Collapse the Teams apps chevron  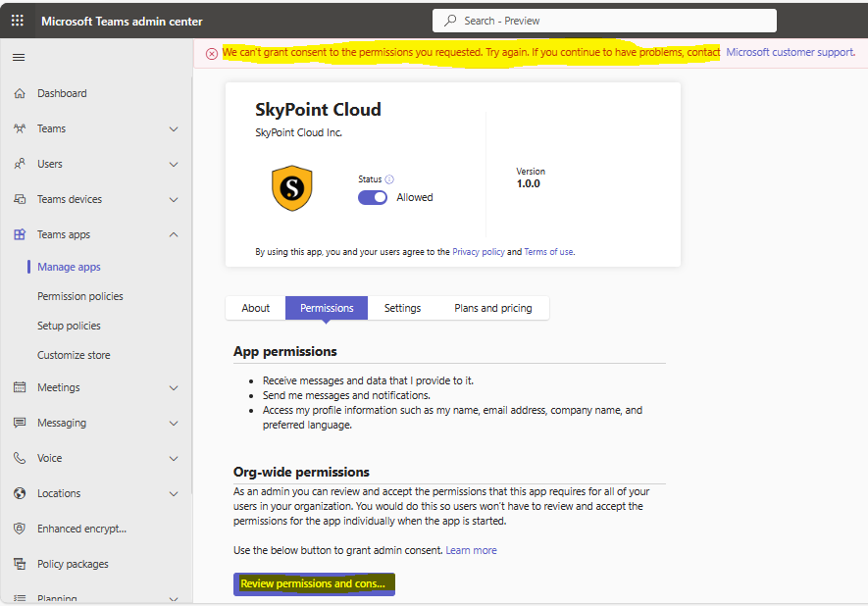point(174,234)
